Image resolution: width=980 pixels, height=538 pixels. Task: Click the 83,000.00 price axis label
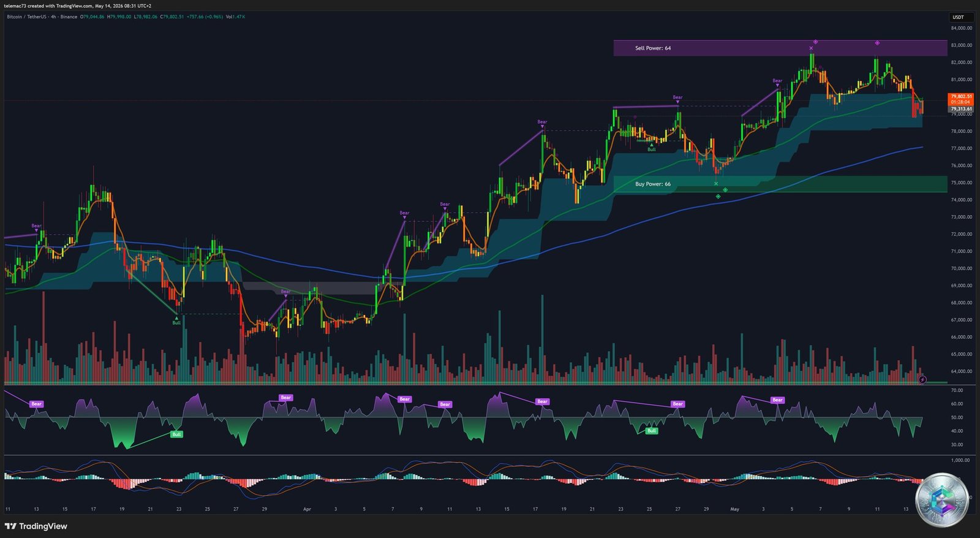click(962, 45)
